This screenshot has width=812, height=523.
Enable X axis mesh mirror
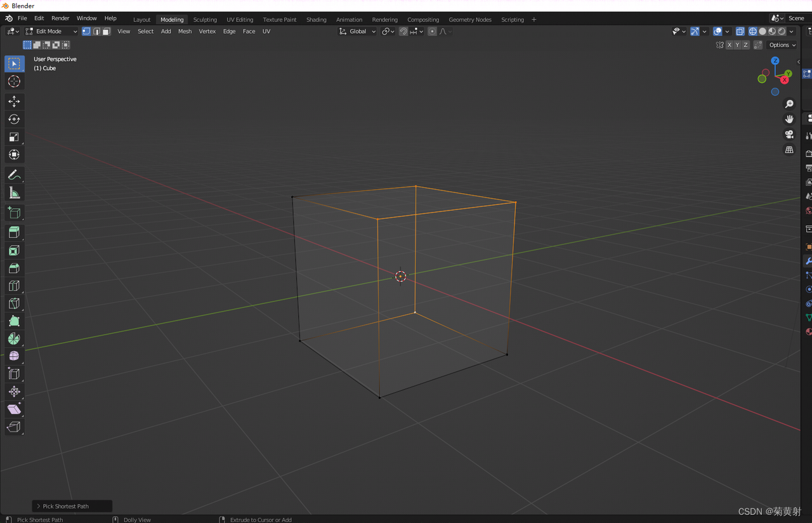pos(730,45)
